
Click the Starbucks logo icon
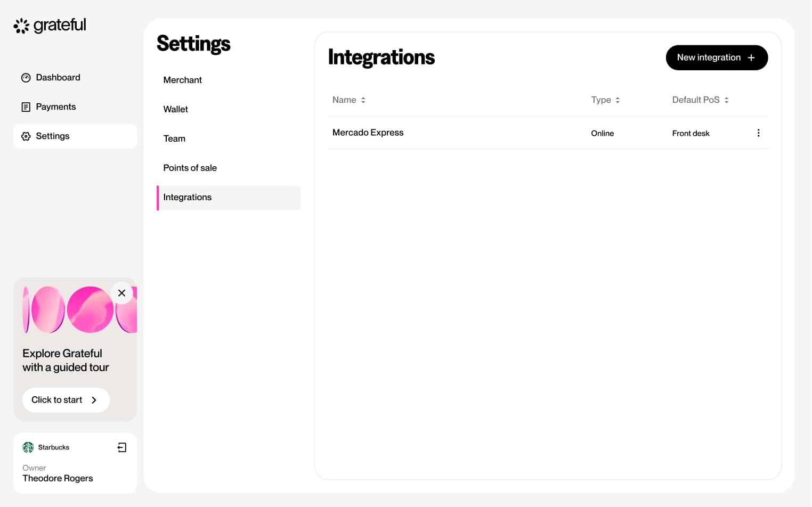pyautogui.click(x=28, y=447)
